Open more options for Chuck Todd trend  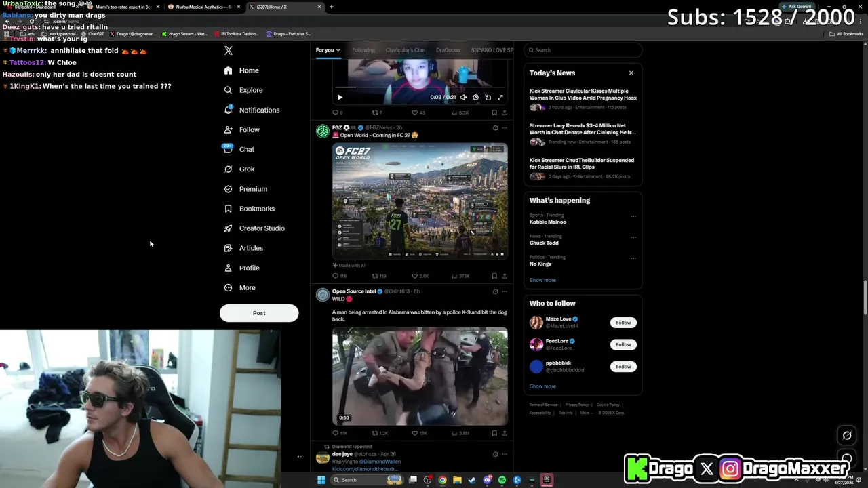pyautogui.click(x=633, y=237)
